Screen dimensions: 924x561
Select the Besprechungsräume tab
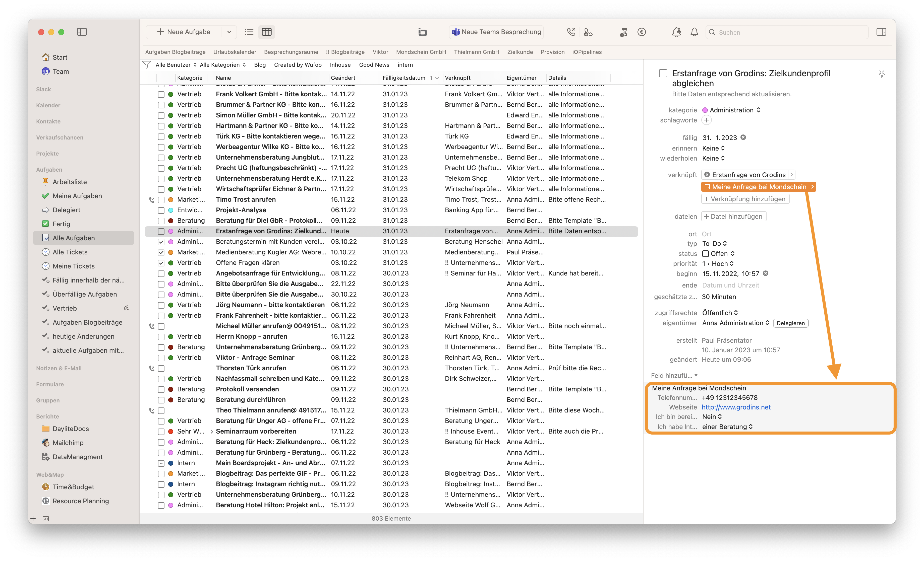click(291, 52)
